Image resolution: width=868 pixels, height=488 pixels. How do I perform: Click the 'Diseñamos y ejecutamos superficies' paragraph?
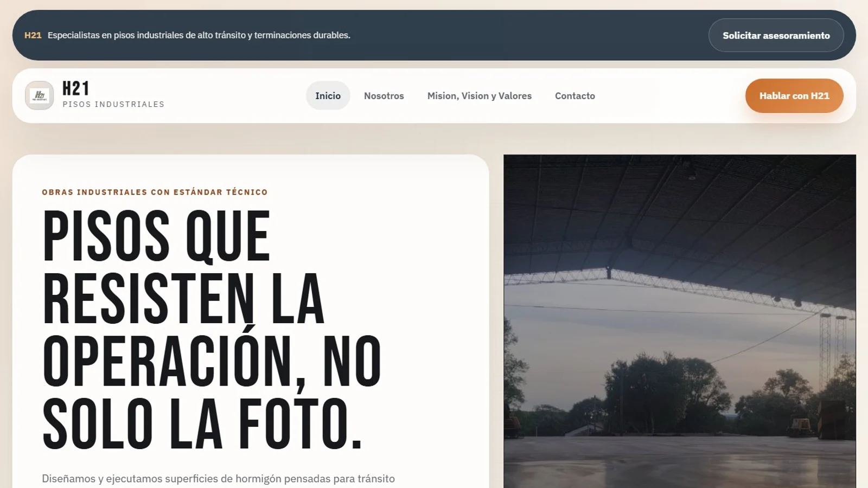point(218,479)
